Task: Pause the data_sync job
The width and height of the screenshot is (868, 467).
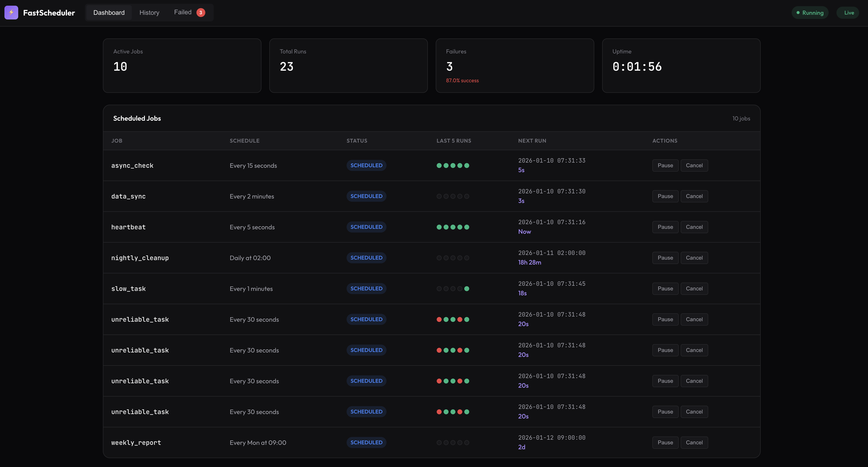Action: (x=665, y=196)
